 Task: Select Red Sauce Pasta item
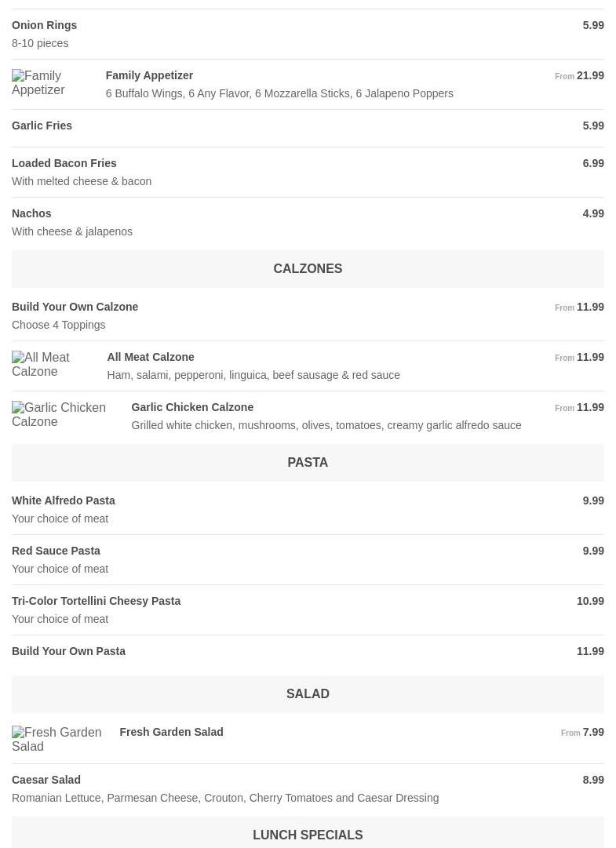(x=308, y=560)
